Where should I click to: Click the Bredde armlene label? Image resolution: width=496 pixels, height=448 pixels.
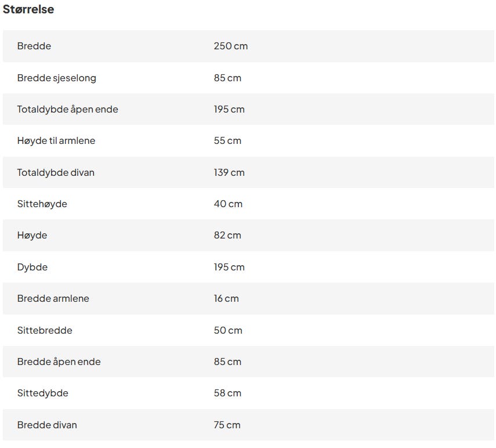pyautogui.click(x=53, y=298)
